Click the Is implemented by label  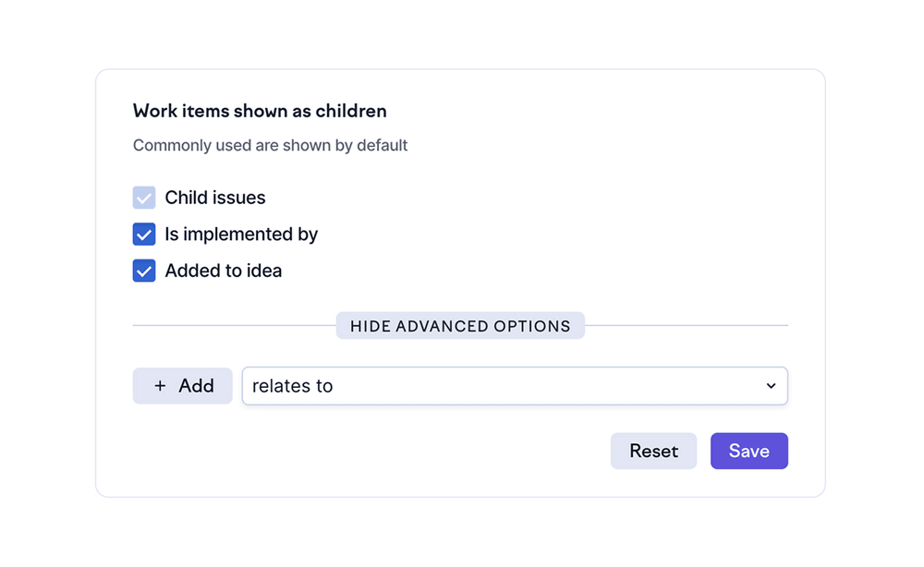point(241,235)
